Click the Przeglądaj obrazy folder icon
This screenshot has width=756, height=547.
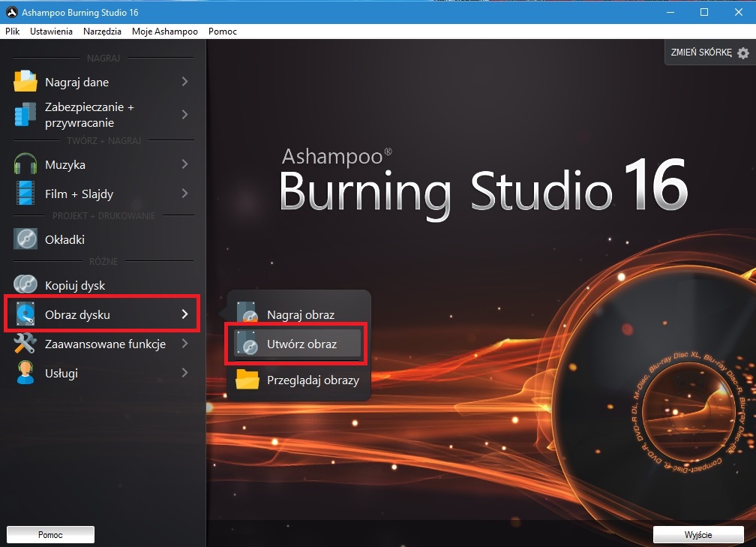[x=247, y=380]
